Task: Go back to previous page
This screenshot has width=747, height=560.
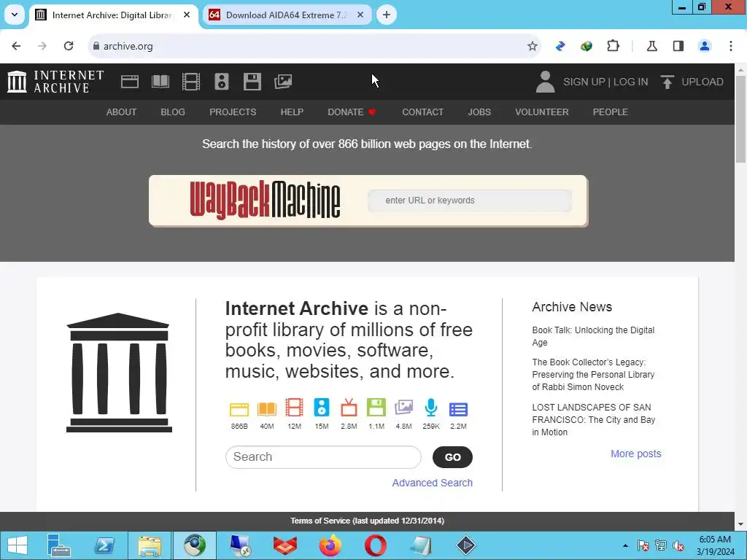Action: click(16, 46)
